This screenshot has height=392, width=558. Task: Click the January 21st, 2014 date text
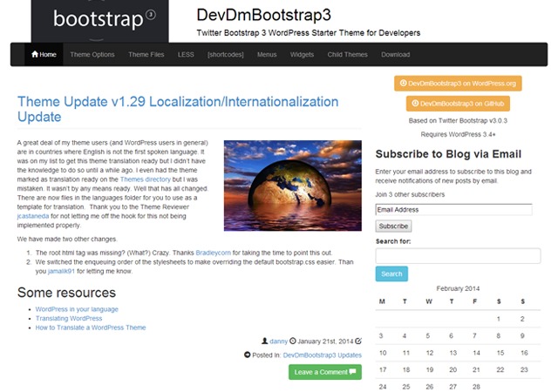(325, 341)
